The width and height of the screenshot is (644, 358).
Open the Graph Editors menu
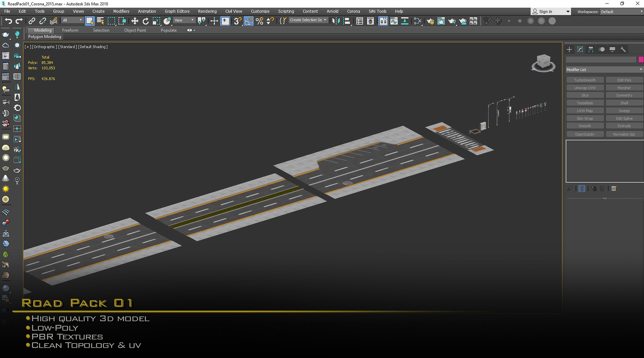(x=177, y=11)
